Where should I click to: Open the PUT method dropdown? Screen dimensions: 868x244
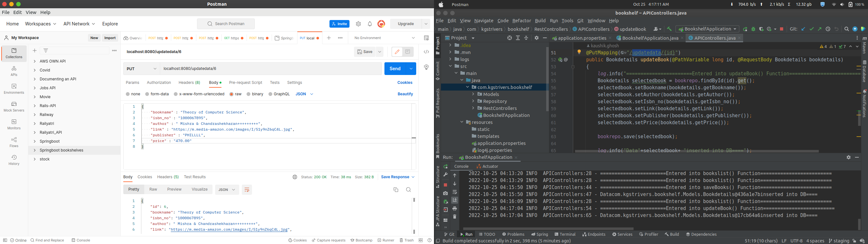[141, 69]
